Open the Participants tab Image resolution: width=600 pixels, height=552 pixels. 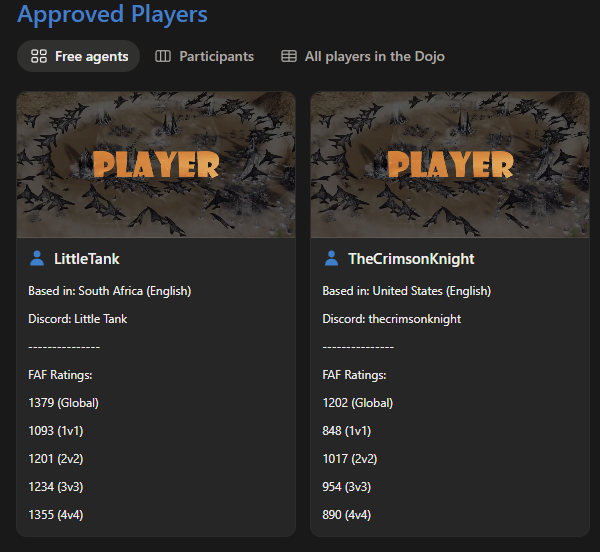pos(204,56)
